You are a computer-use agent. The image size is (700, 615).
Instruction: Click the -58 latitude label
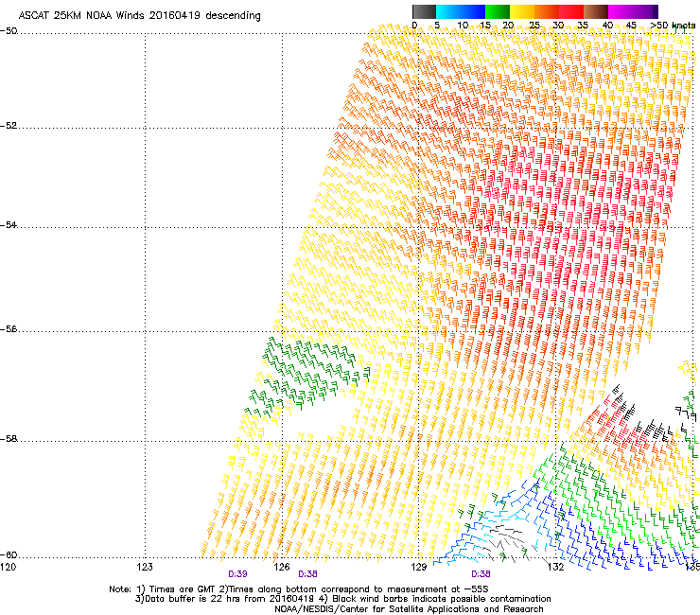point(9,439)
